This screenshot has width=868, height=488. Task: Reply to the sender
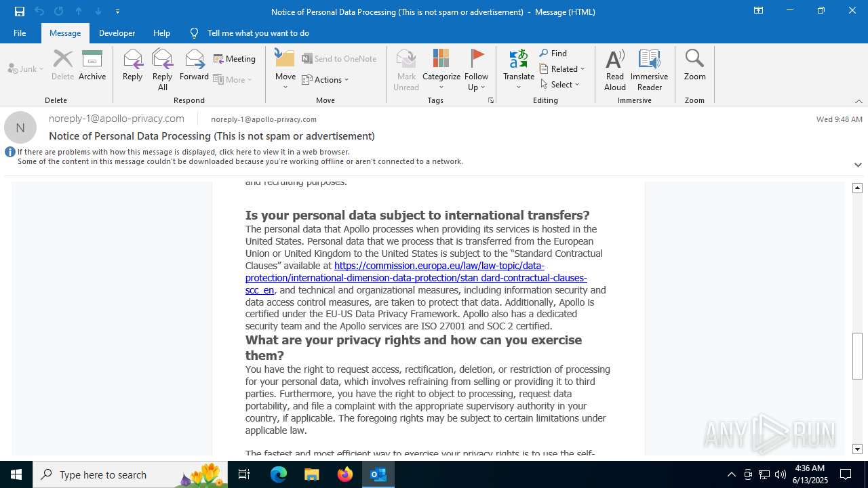(x=132, y=66)
